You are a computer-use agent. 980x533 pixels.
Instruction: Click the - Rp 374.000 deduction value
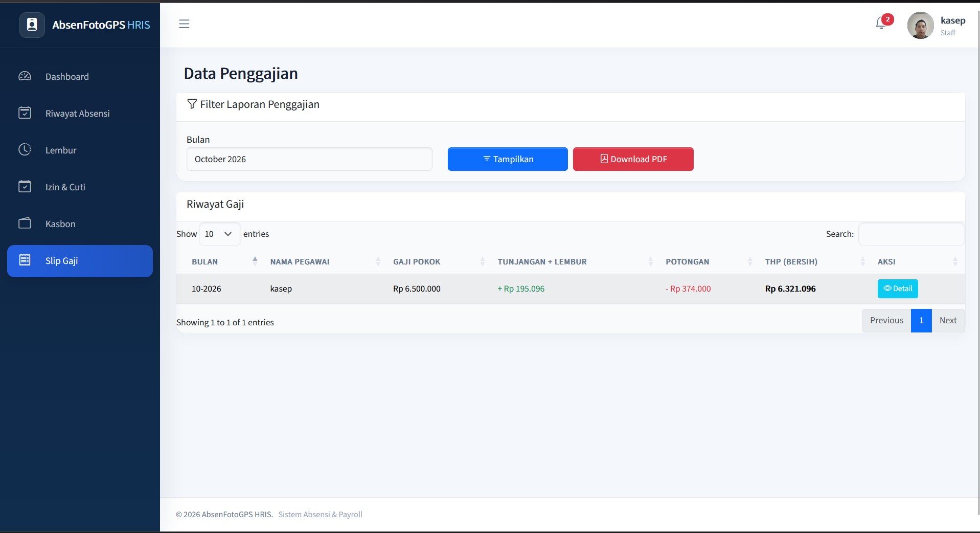click(688, 288)
